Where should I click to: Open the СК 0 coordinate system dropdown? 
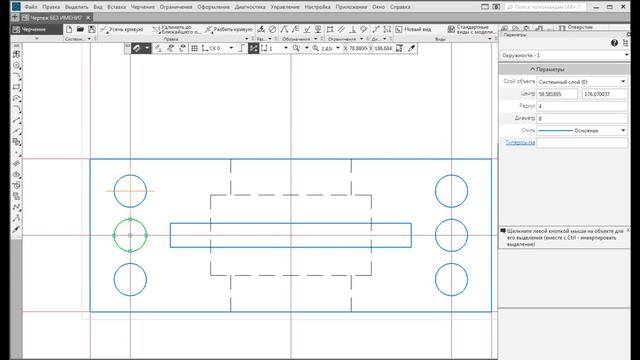click(231, 48)
